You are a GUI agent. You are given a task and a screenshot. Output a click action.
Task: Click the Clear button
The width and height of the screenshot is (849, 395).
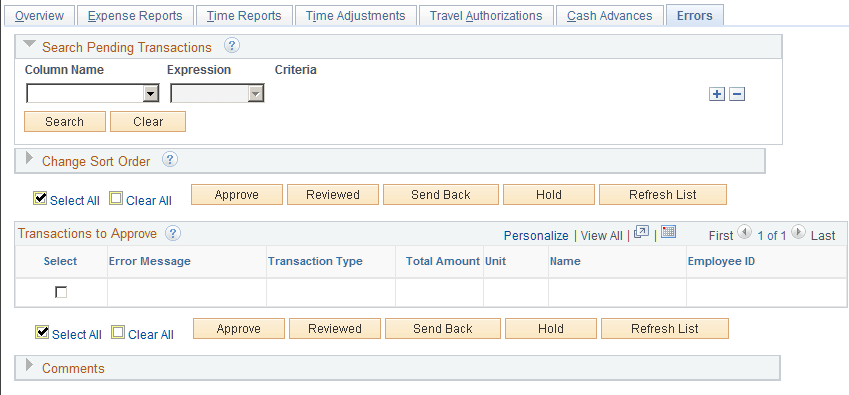148,122
